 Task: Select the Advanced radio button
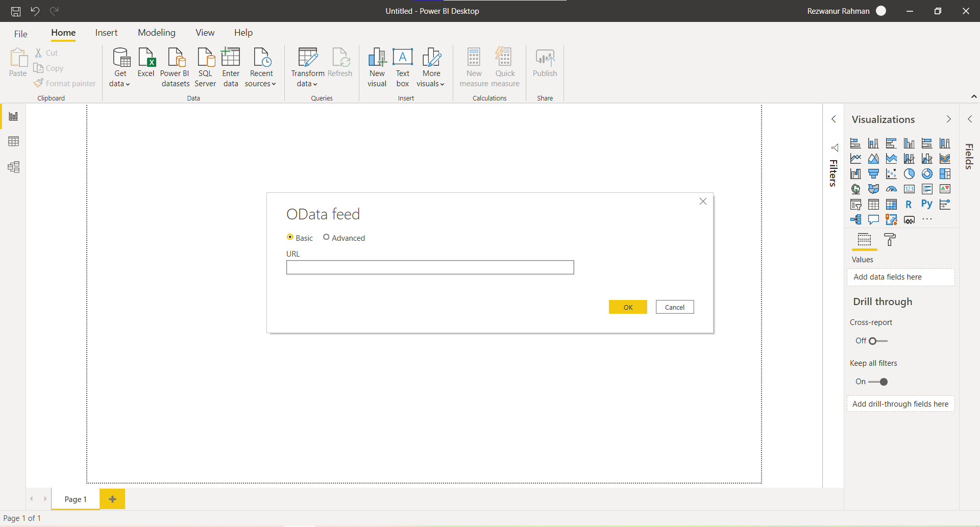pos(327,237)
